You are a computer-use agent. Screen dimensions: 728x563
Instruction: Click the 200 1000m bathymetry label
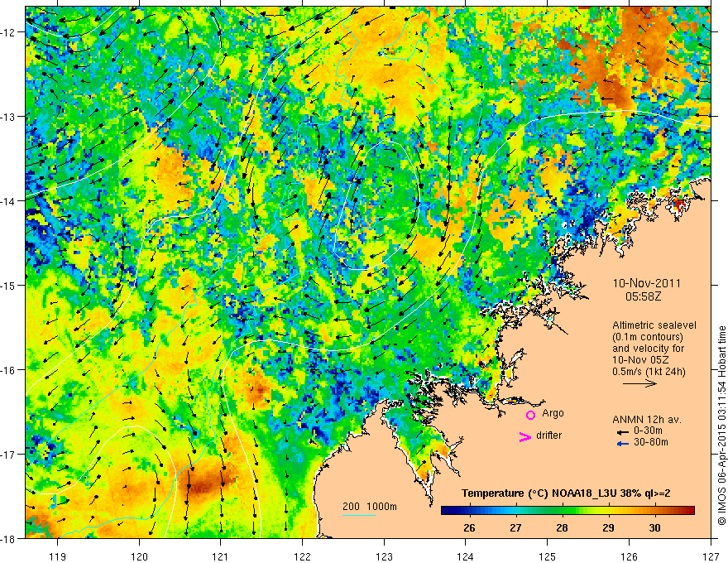[370, 507]
